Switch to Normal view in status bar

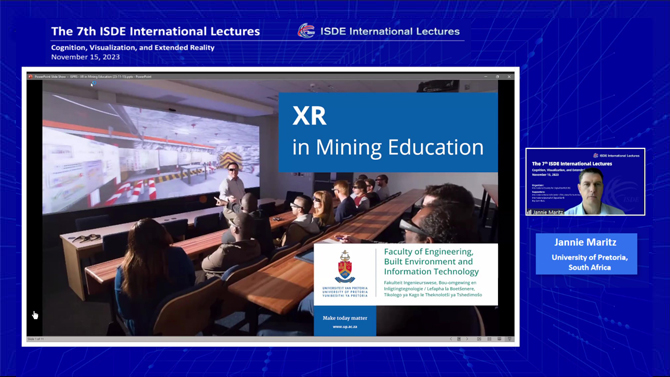click(x=479, y=339)
